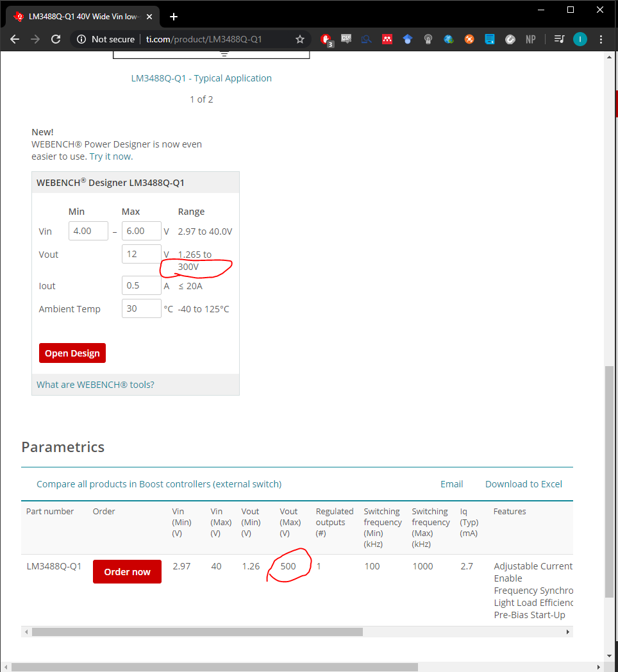Click the Vin (Min) value 2.97

click(181, 567)
